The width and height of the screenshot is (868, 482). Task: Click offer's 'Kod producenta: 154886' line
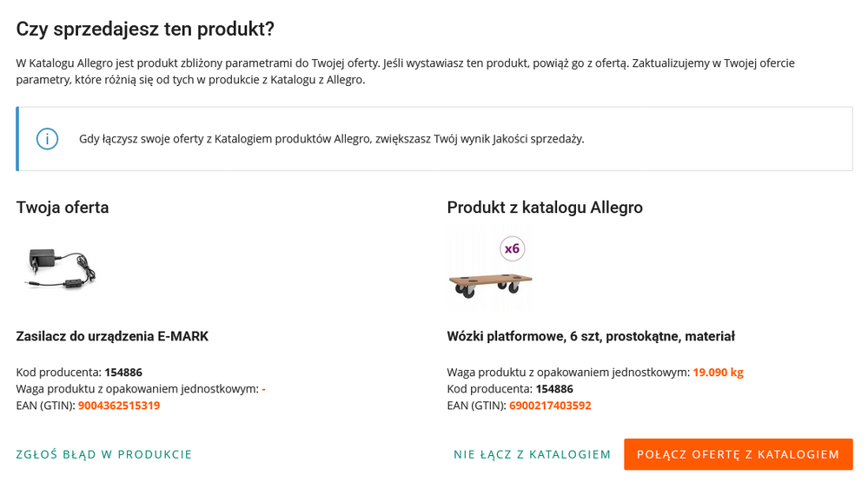[79, 373]
